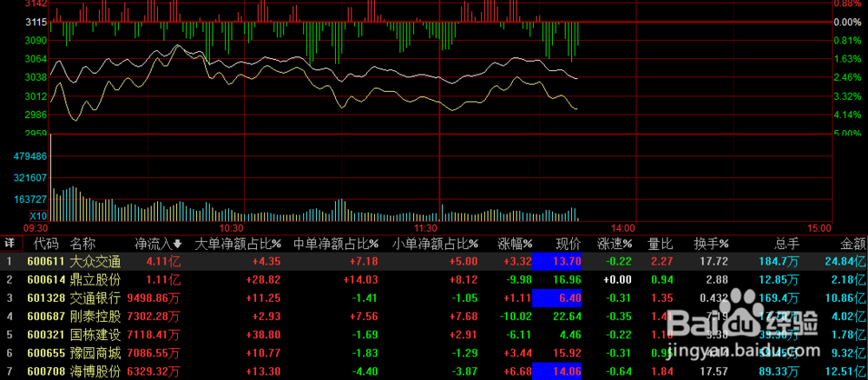Select stock code 600321
The image size is (868, 380).
(x=44, y=335)
